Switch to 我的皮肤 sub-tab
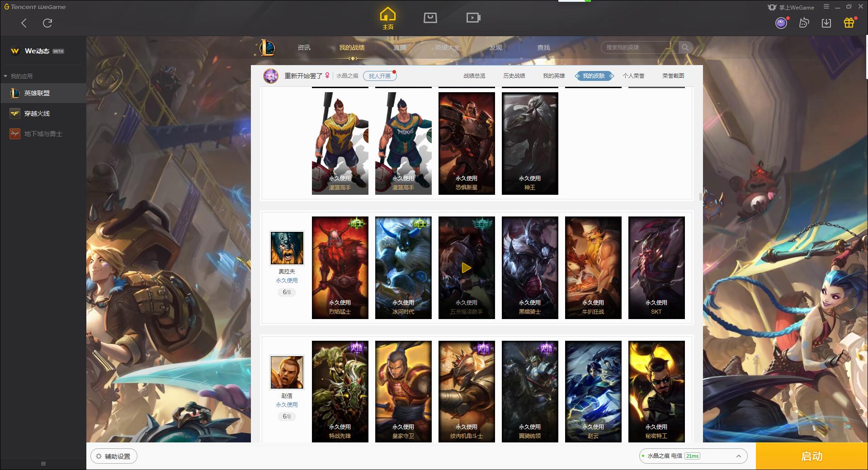868x470 pixels. (x=594, y=76)
